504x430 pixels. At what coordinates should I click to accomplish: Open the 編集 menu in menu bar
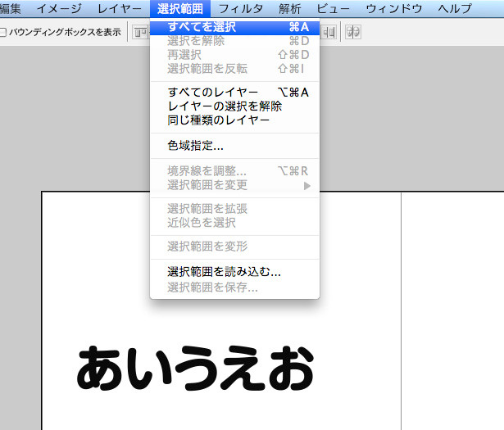[x=11, y=9]
